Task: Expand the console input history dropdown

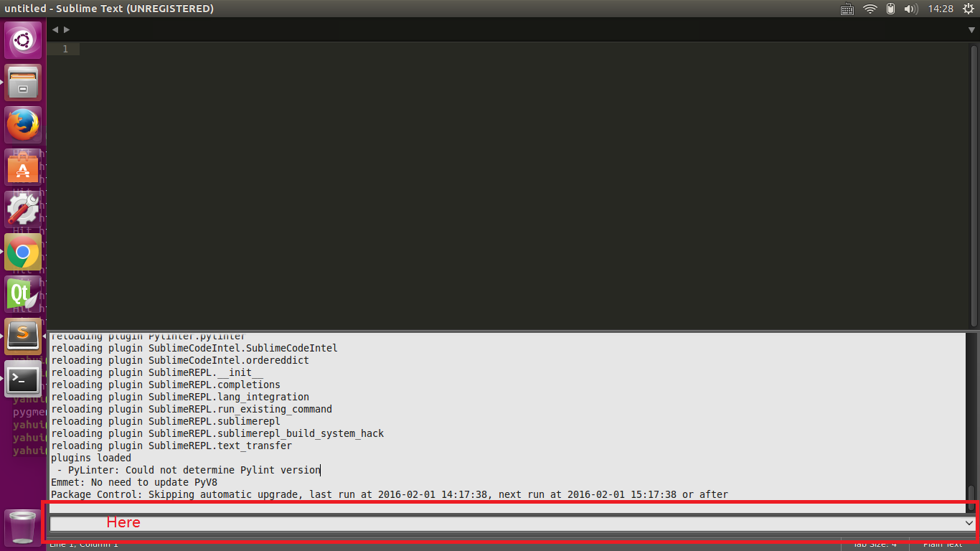Action: (x=969, y=524)
